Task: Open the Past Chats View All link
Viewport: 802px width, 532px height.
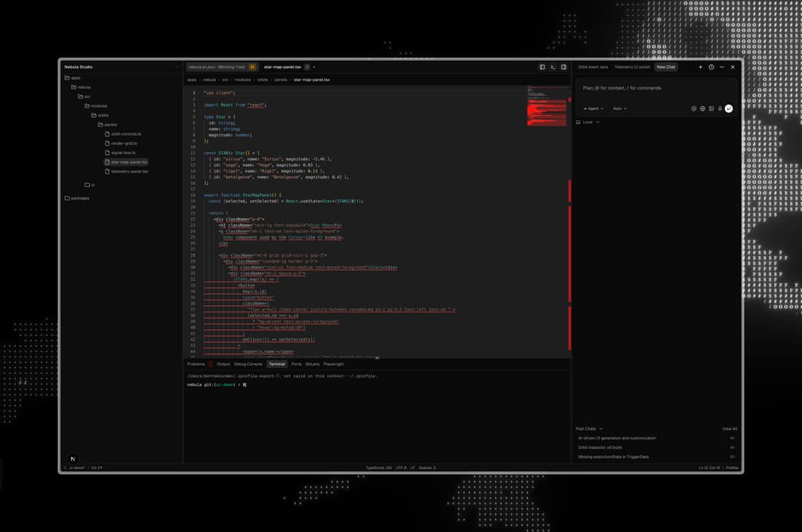Action: coord(730,428)
